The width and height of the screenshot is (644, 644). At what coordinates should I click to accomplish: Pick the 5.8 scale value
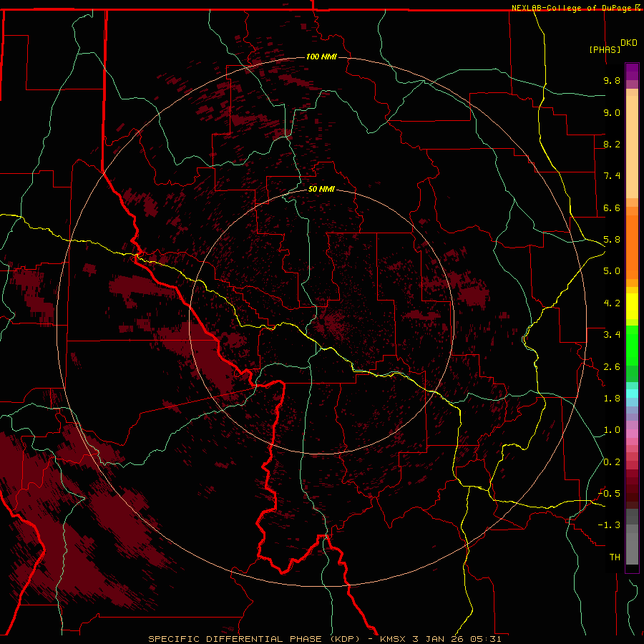click(612, 240)
